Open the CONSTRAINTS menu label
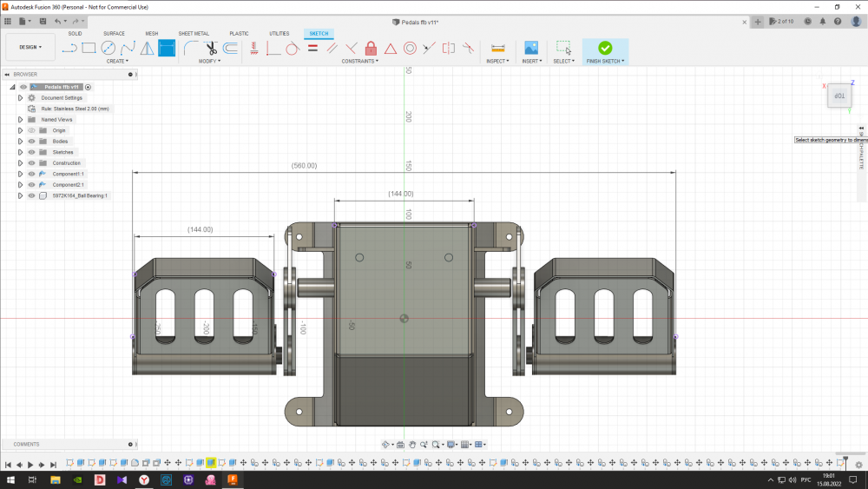Image resolution: width=868 pixels, height=489 pixels. click(360, 61)
